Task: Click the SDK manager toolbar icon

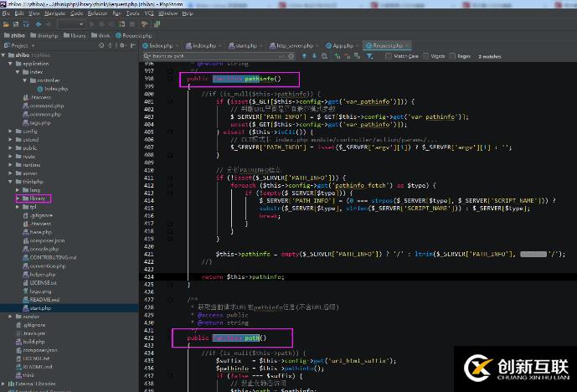Action: (157, 24)
